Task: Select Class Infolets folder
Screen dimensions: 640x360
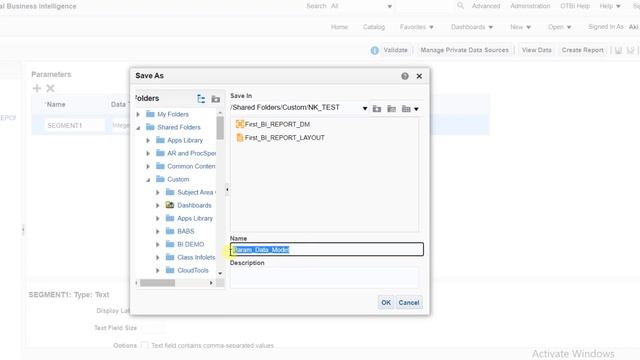Action: (x=196, y=258)
